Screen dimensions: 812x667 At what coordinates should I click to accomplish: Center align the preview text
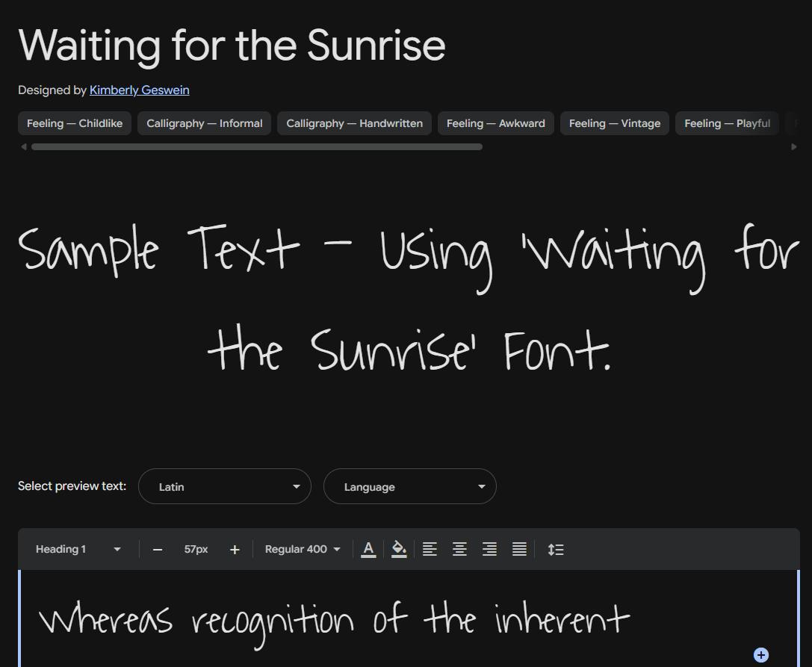pos(459,549)
